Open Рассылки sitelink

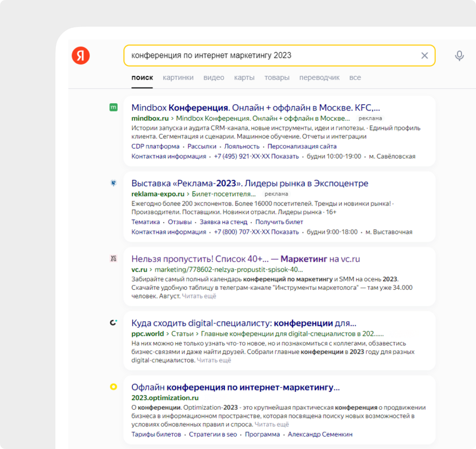coord(202,146)
